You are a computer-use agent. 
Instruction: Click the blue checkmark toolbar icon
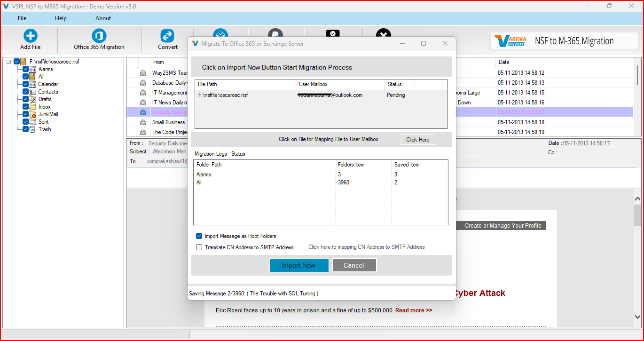[x=220, y=33]
